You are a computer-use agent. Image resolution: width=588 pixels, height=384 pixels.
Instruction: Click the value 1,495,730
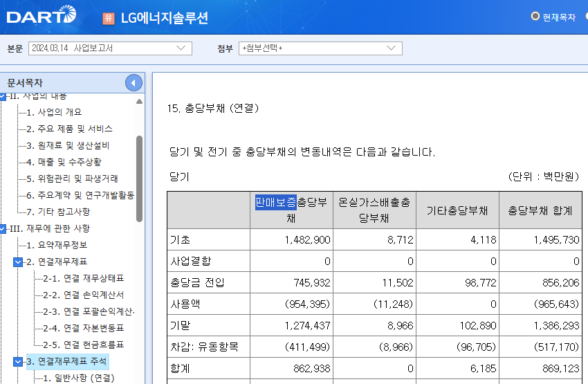coord(556,240)
